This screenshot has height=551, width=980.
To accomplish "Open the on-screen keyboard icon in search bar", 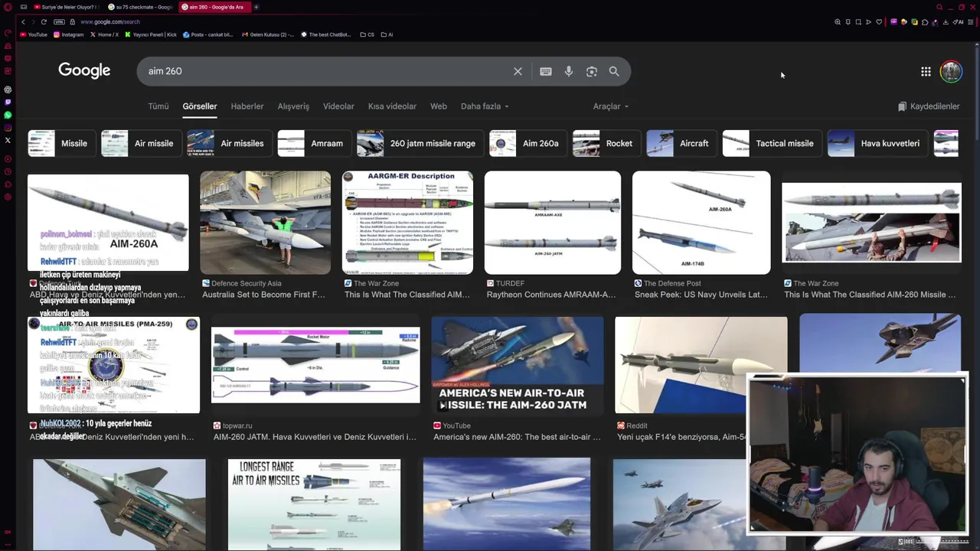I will (x=546, y=71).
